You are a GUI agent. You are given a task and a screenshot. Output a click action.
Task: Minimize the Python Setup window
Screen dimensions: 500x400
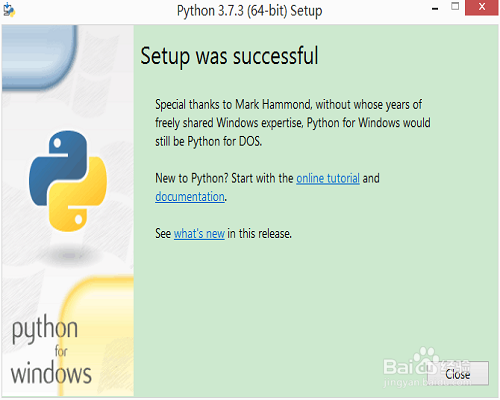[x=435, y=8]
